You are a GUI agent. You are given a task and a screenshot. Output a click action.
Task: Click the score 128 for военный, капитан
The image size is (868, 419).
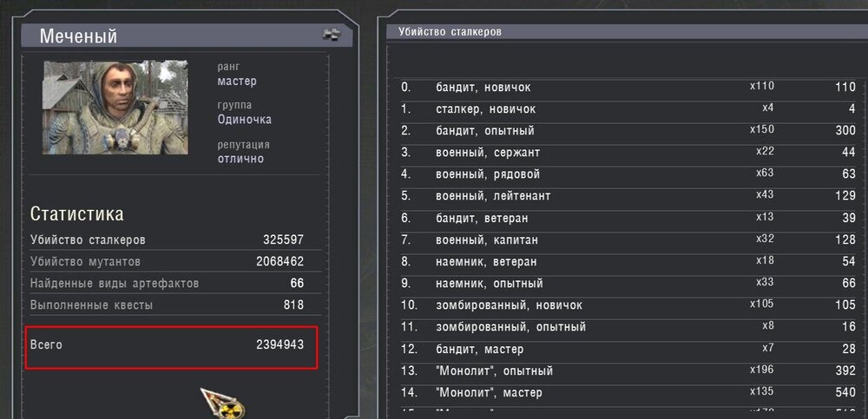click(x=846, y=240)
